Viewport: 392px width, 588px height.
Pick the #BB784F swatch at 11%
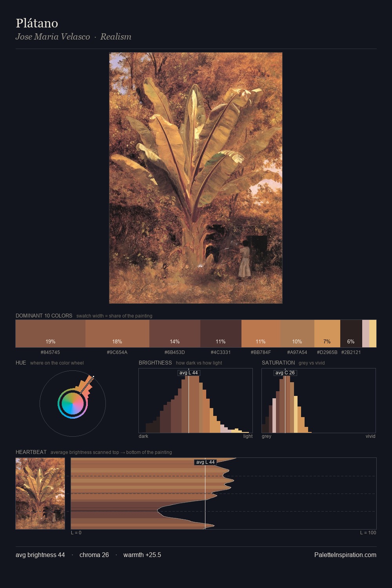coord(261,334)
